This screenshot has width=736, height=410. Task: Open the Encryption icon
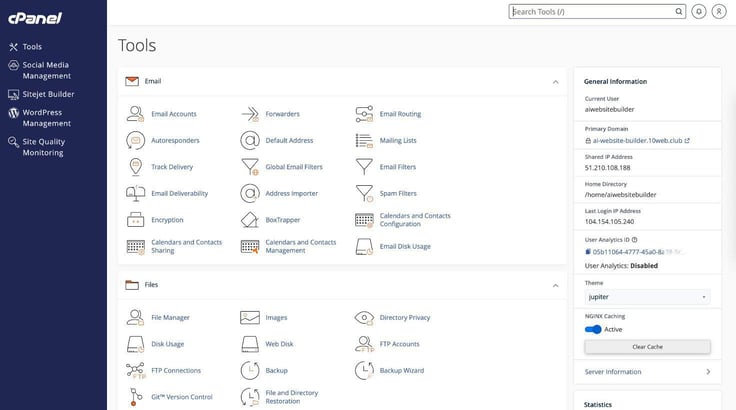[135, 220]
